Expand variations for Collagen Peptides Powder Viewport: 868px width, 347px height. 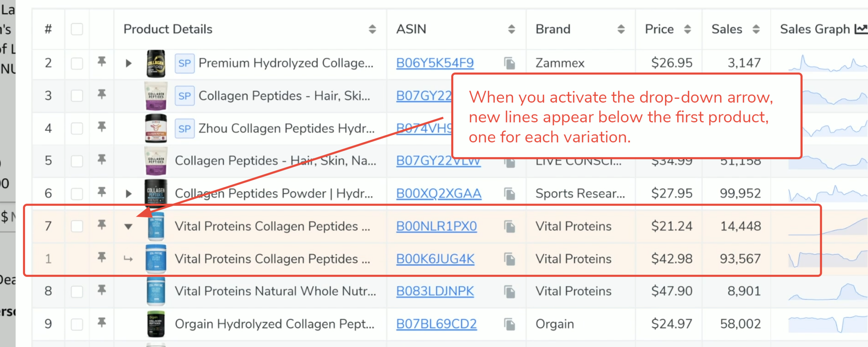128,194
